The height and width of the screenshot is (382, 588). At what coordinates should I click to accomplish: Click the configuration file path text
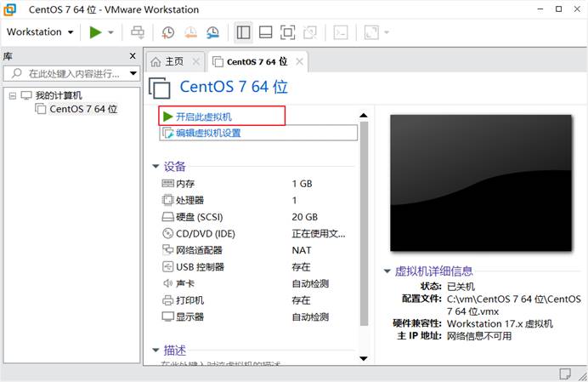click(514, 305)
